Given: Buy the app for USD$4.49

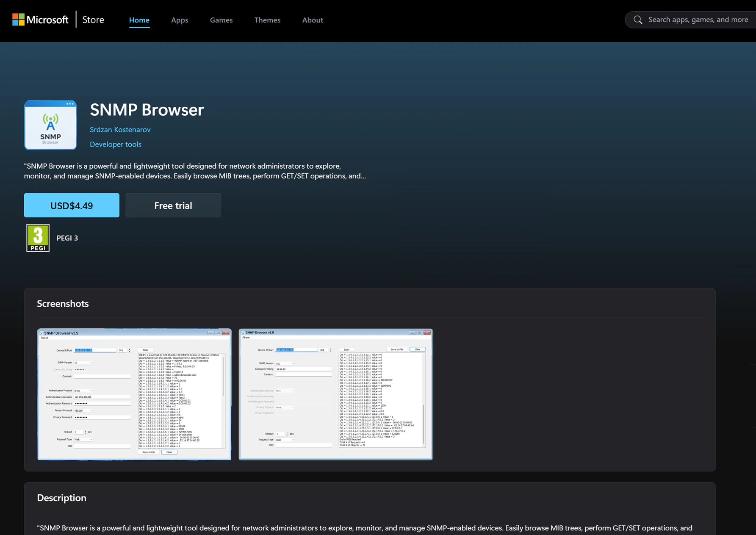Looking at the screenshot, I should pyautogui.click(x=72, y=205).
